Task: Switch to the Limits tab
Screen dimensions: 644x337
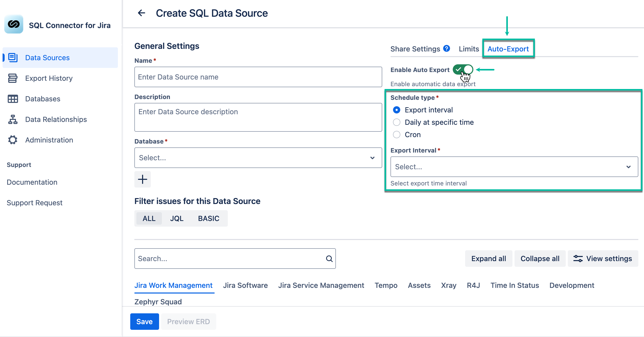Action: click(x=469, y=49)
